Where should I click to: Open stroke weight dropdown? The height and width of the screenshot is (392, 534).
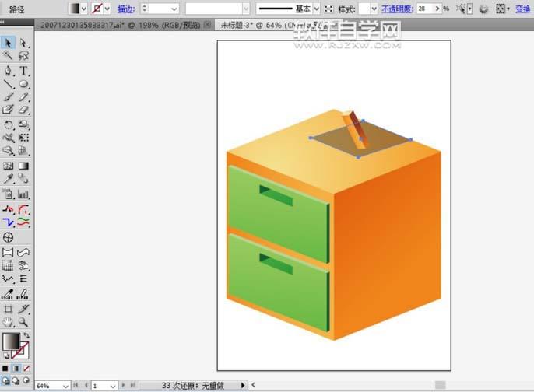point(174,9)
